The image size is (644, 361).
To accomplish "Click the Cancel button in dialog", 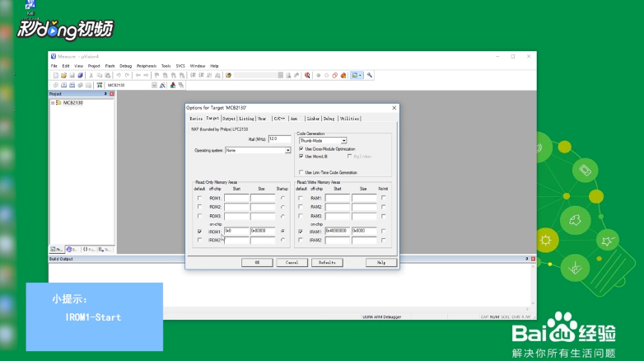I will (x=292, y=262).
